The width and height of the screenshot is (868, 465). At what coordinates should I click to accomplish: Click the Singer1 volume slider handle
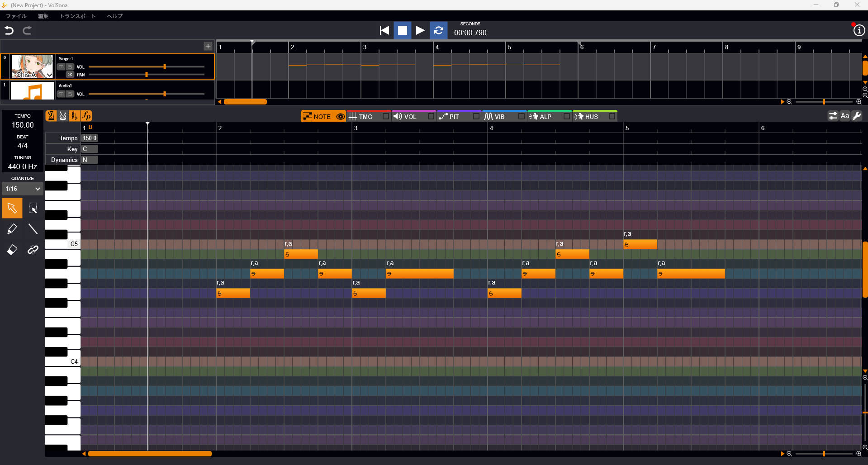165,67
